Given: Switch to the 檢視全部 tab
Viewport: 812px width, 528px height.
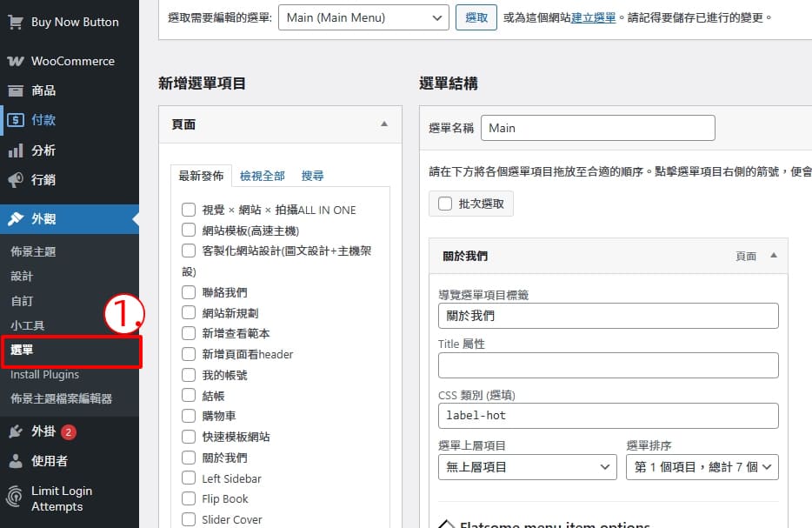Looking at the screenshot, I should (x=262, y=176).
